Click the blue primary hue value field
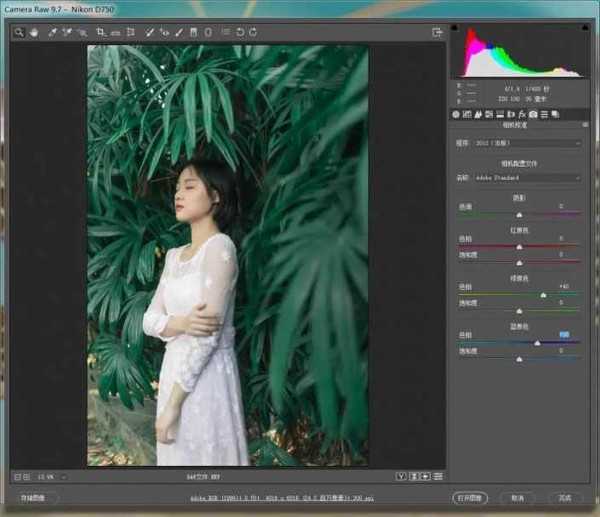 [565, 334]
